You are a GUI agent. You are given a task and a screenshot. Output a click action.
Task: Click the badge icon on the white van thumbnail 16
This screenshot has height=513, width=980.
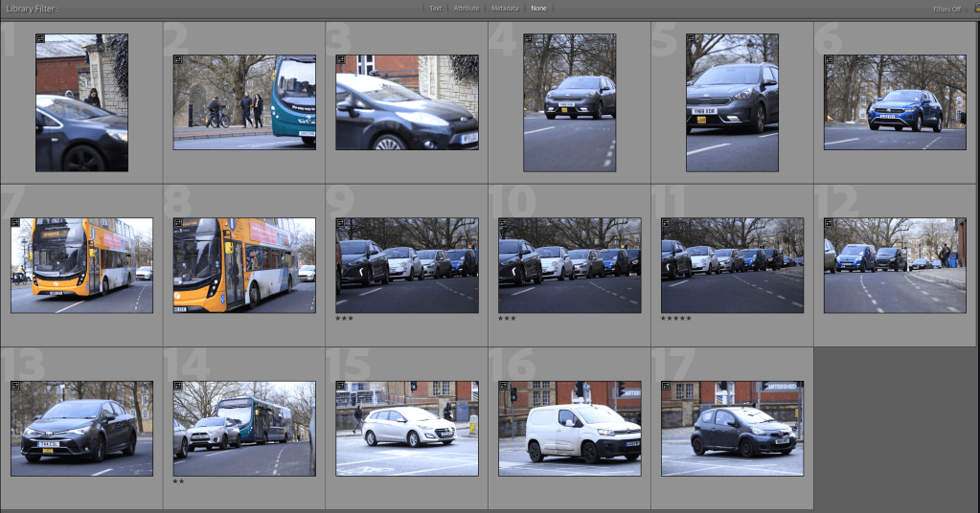coord(504,387)
